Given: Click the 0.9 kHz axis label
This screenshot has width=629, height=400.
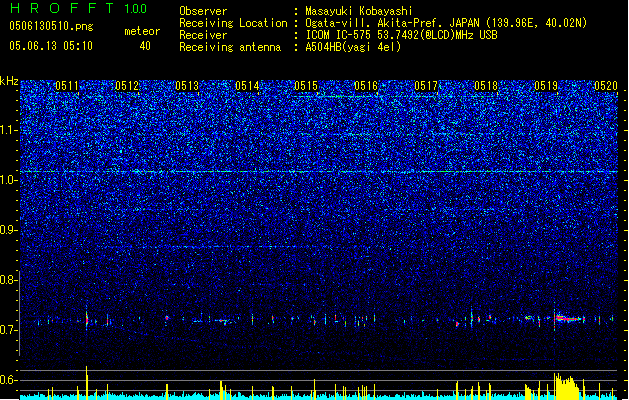Looking at the screenshot, I should pos(9,230).
